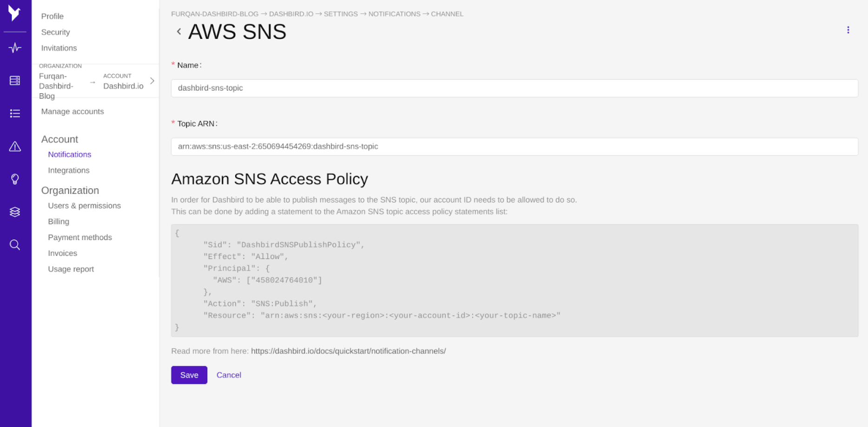Click the Save button
Image resolution: width=868 pixels, height=427 pixels.
point(189,375)
